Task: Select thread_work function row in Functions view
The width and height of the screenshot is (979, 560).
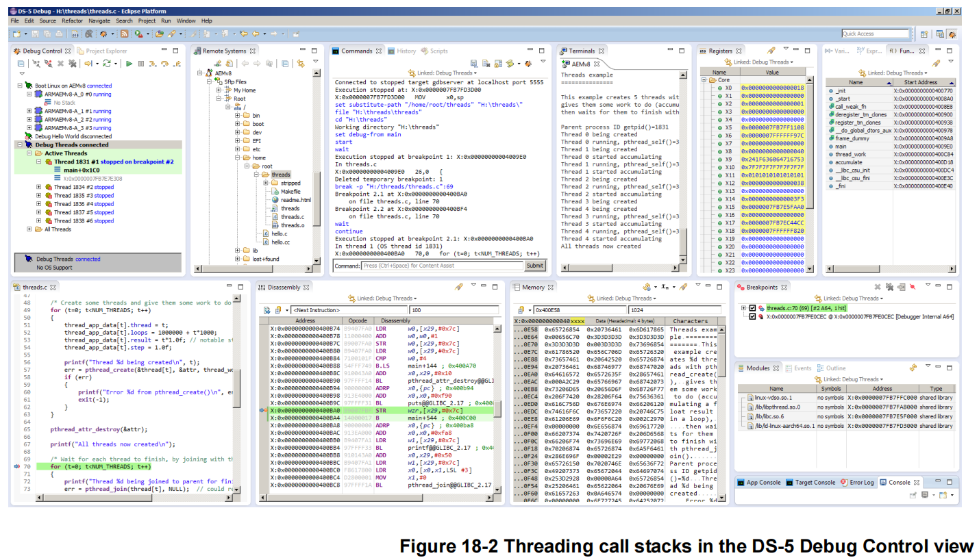Action: [891, 154]
